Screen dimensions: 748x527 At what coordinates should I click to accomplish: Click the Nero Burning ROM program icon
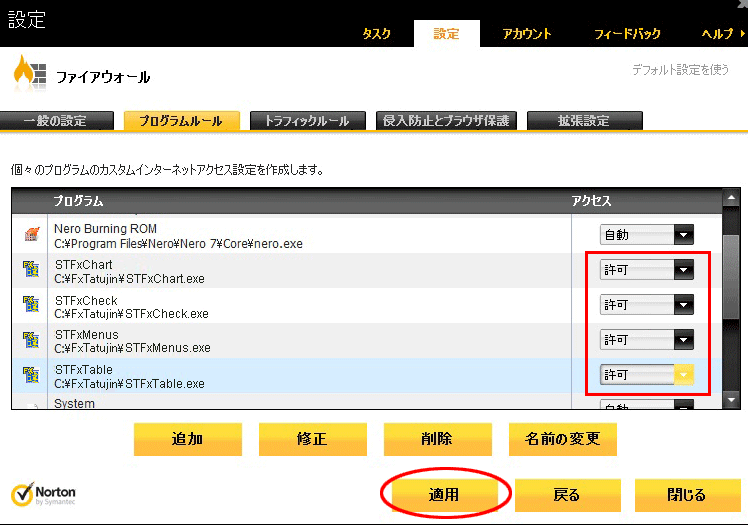31,234
